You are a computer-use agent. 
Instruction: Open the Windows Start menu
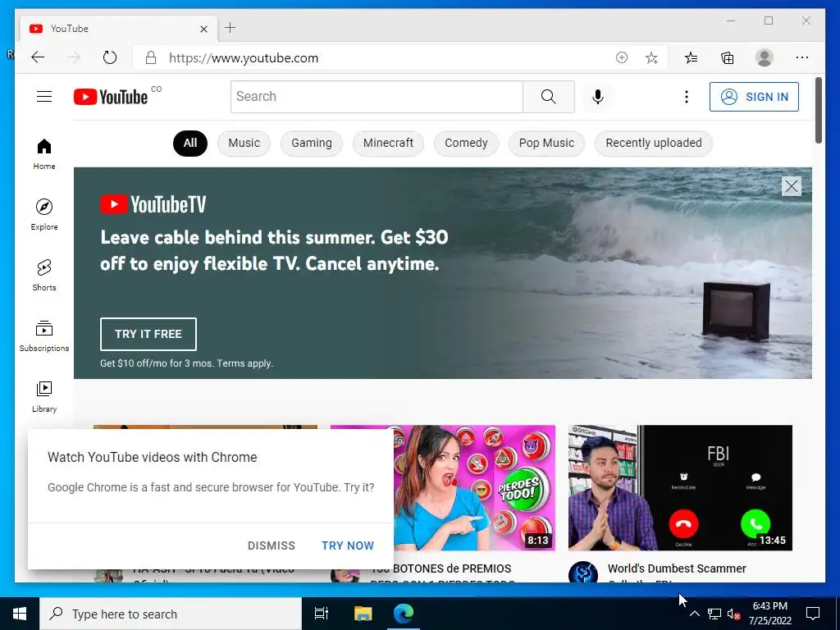click(x=20, y=614)
